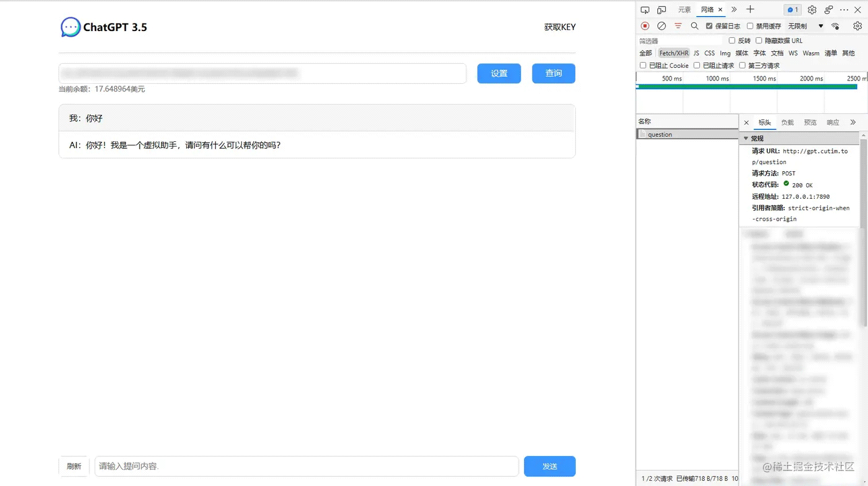Toggle the 保留日志 checkbox
Screen dimensions: 868x486
tap(709, 26)
